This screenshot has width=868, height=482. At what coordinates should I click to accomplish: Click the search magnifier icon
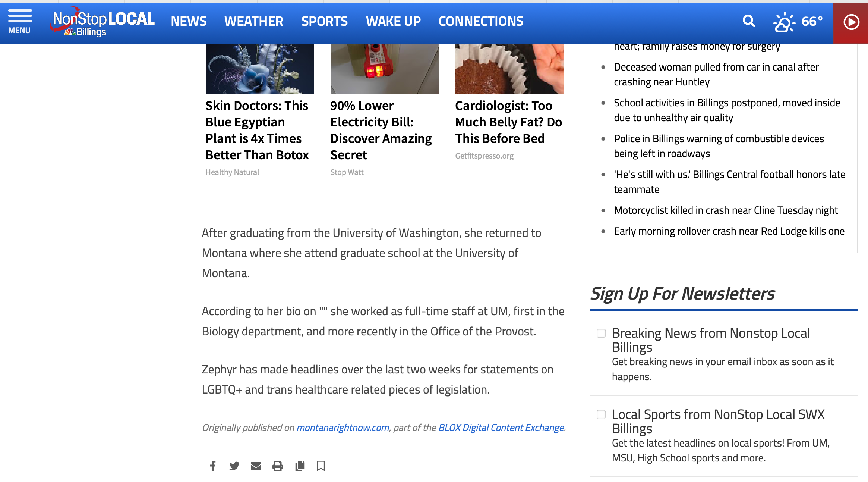[748, 21]
